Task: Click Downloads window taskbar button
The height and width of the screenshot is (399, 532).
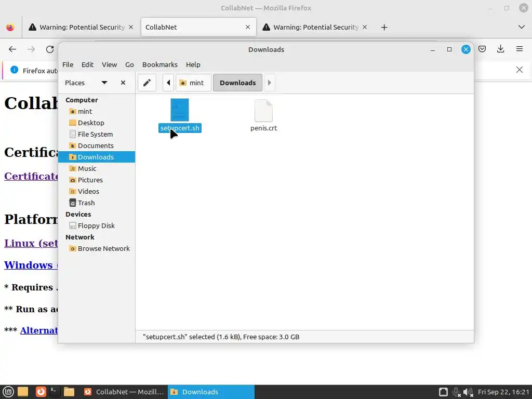Action: click(x=211, y=392)
